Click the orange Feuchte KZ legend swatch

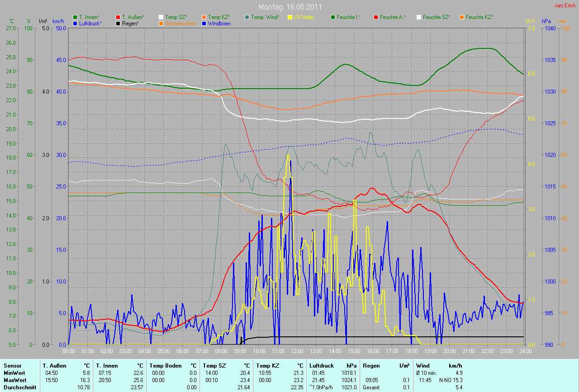coord(462,17)
